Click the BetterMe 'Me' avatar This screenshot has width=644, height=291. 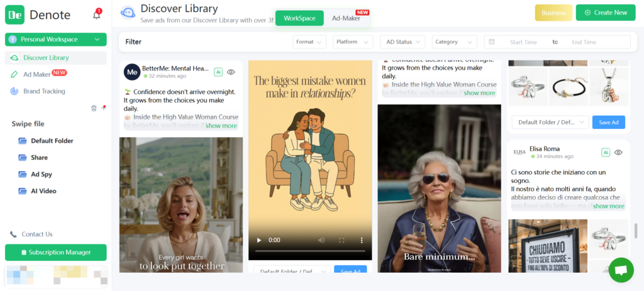point(132,72)
